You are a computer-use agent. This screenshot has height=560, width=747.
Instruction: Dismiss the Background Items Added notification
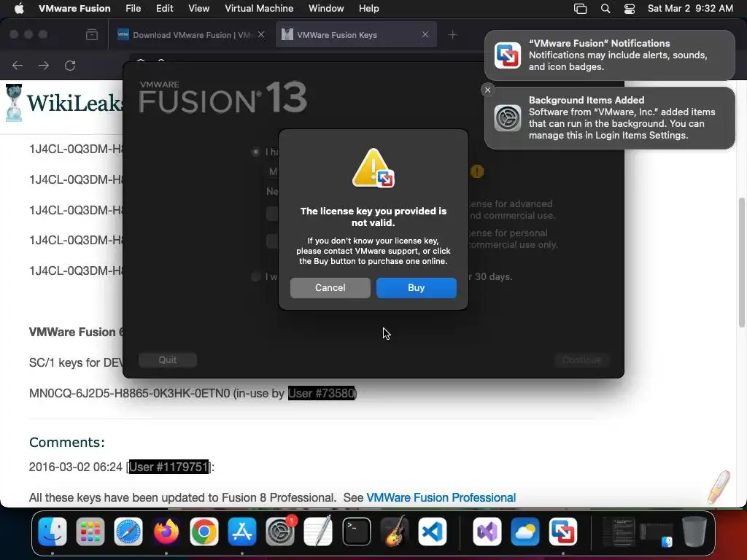click(487, 90)
